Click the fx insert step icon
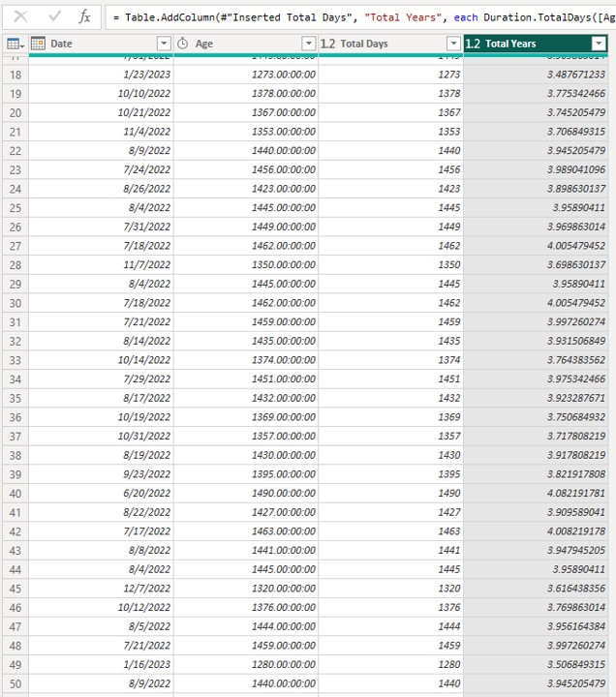616x697 pixels. 84,16
